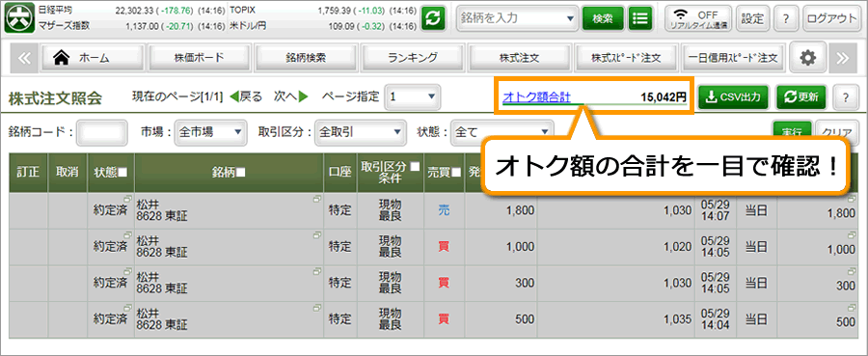Click the CSV出力 button
Viewport: 868px width, 356px height.
734,97
